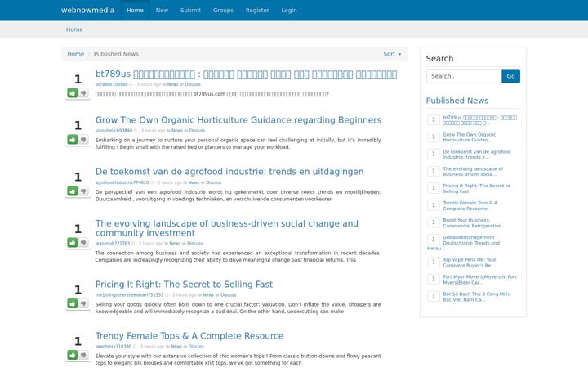
Task: Open sidebar link Boost Your Business
Action: click(474, 223)
